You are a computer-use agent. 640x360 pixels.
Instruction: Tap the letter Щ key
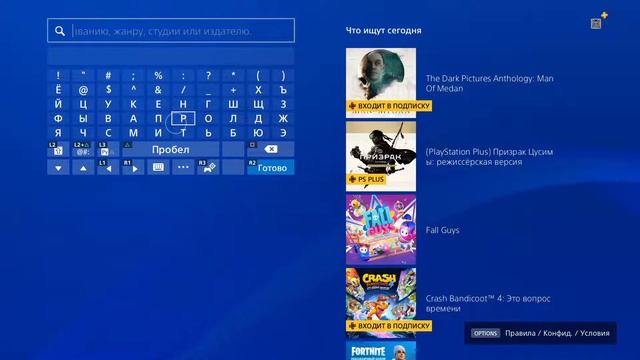point(258,104)
